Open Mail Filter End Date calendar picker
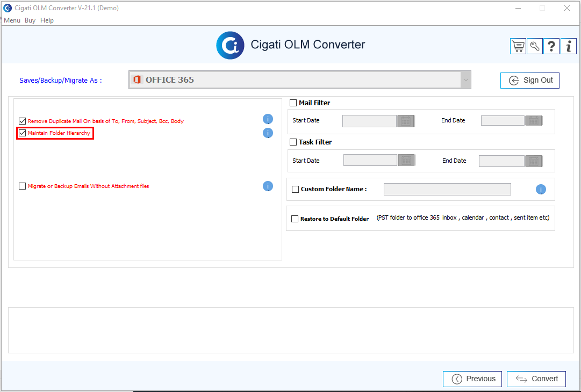The image size is (581, 392). 534,121
